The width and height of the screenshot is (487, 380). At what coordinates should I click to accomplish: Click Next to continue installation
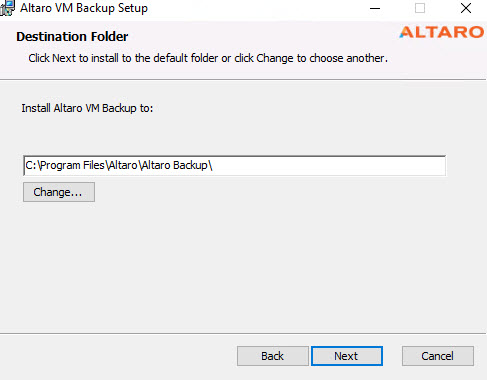(x=347, y=356)
